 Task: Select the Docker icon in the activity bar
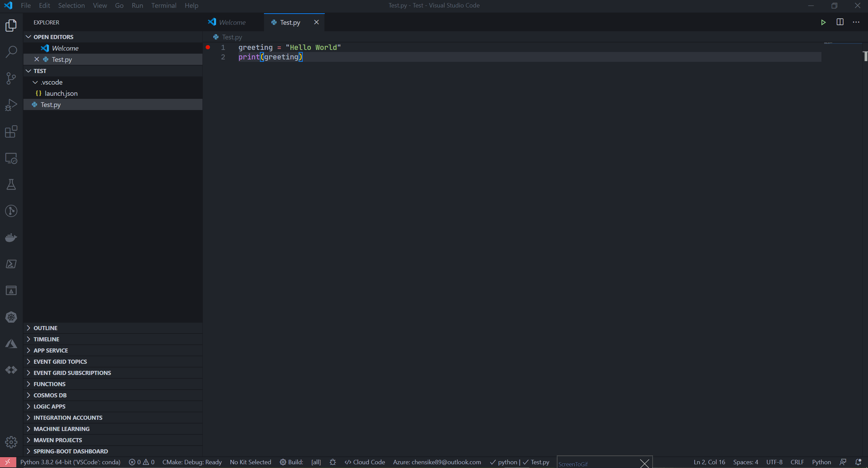pyautogui.click(x=11, y=237)
